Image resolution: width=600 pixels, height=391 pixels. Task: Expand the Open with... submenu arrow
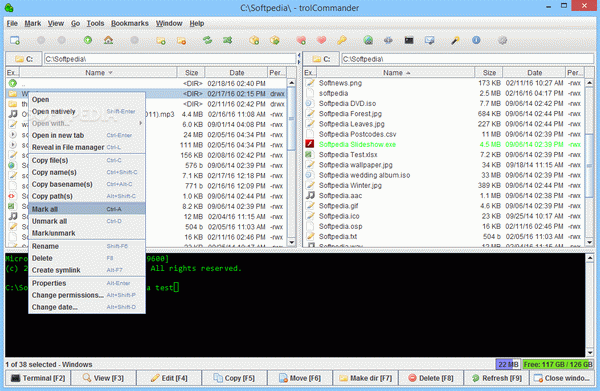(140, 123)
